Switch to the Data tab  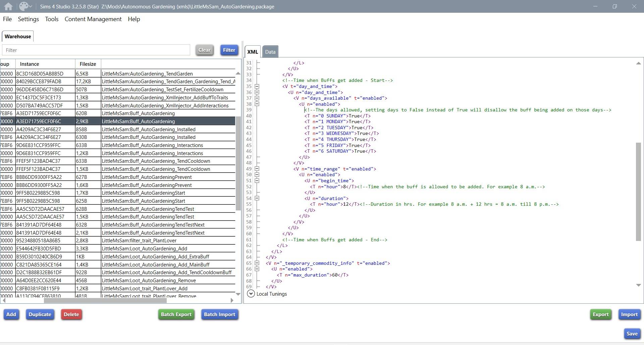pos(270,52)
